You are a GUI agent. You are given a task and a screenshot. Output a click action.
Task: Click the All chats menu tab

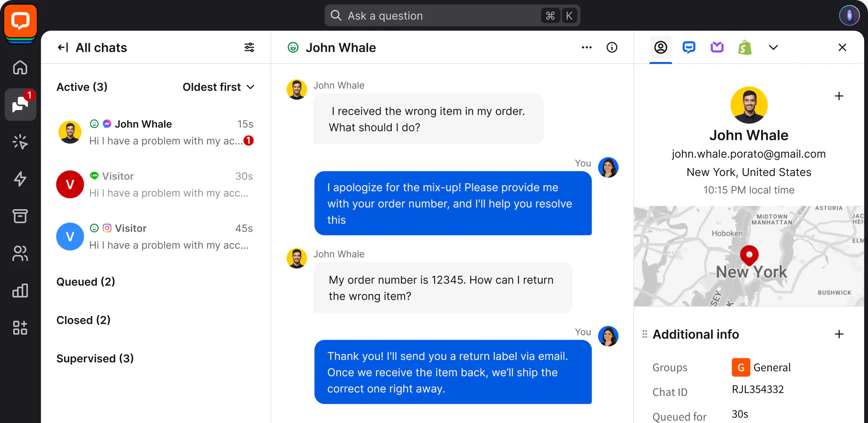click(x=101, y=47)
